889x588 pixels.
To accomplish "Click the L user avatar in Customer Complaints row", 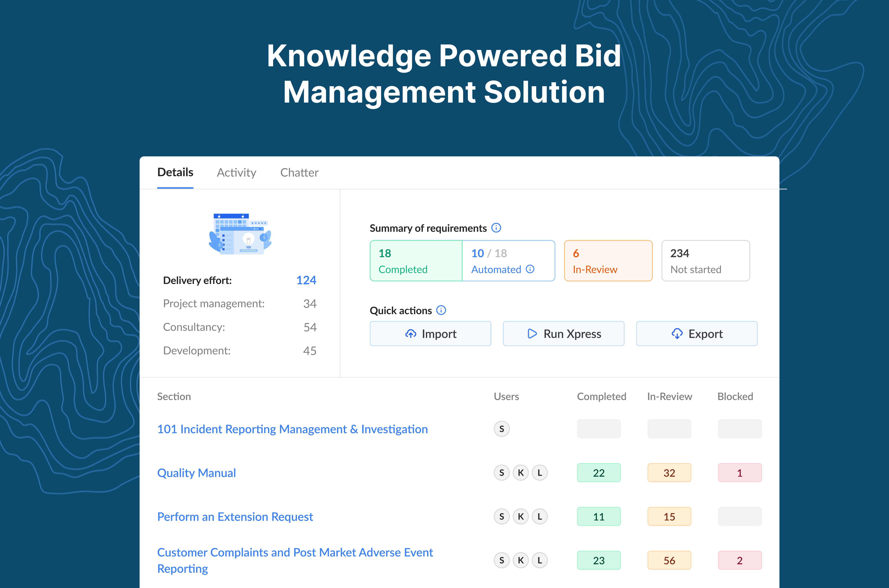I will click(x=540, y=561).
